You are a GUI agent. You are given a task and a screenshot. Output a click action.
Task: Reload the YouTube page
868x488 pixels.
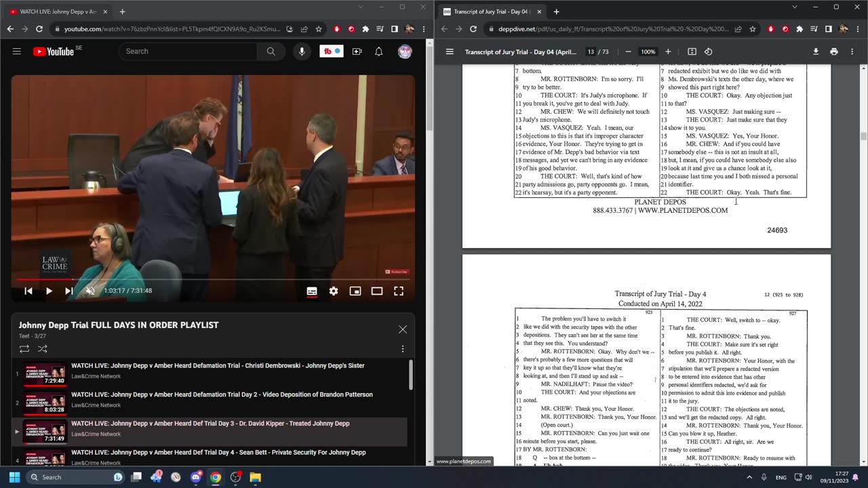pyautogui.click(x=39, y=29)
